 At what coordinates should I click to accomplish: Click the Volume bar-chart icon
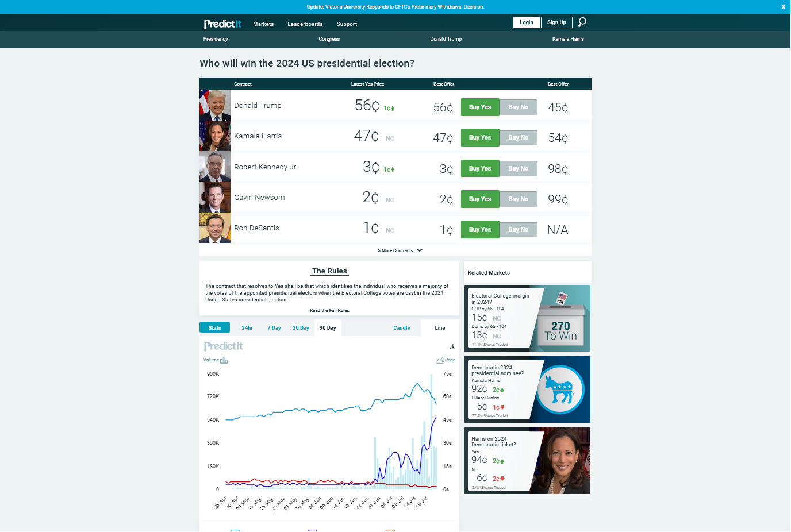224,360
